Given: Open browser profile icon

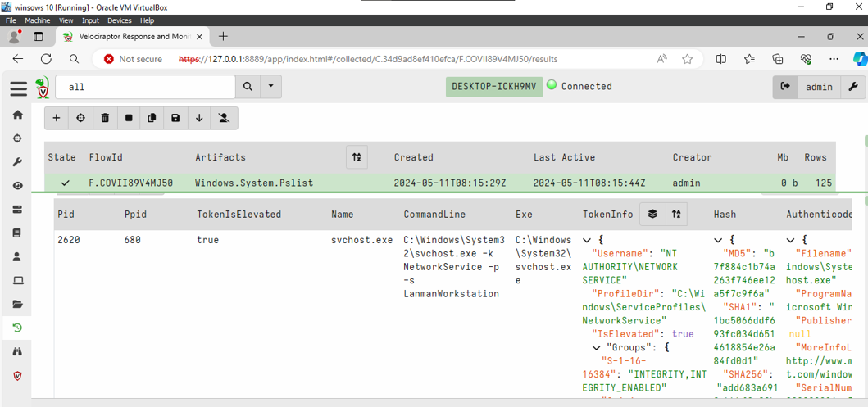Looking at the screenshot, I should click(x=15, y=37).
